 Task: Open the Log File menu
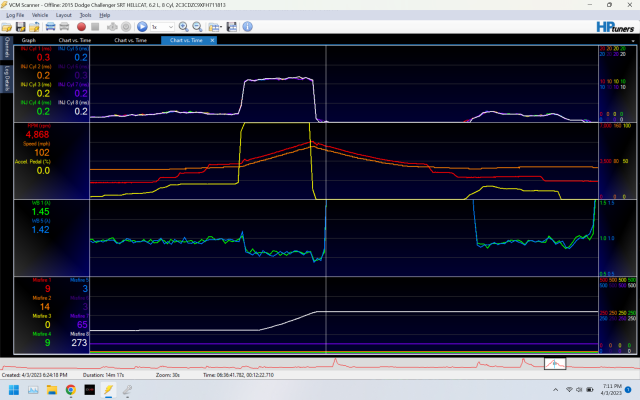[x=15, y=16]
